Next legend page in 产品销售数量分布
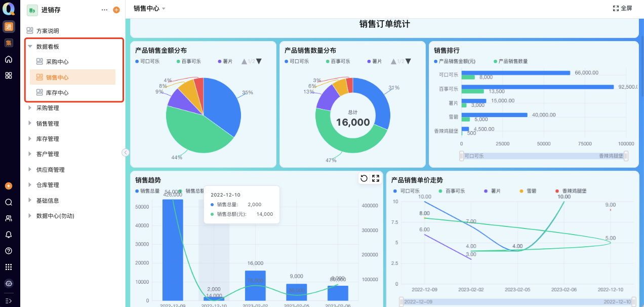The image size is (644, 307). pos(408,61)
